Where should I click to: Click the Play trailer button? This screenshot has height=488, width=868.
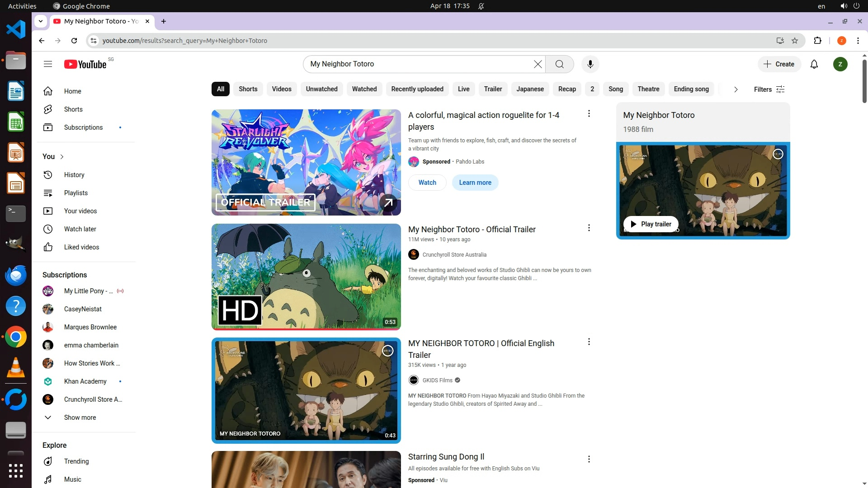(651, 224)
